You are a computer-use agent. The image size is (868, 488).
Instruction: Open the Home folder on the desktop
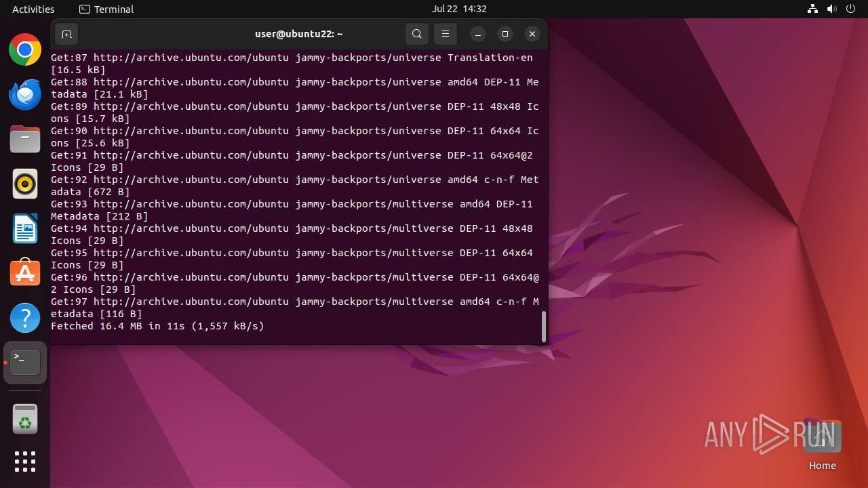pyautogui.click(x=822, y=444)
